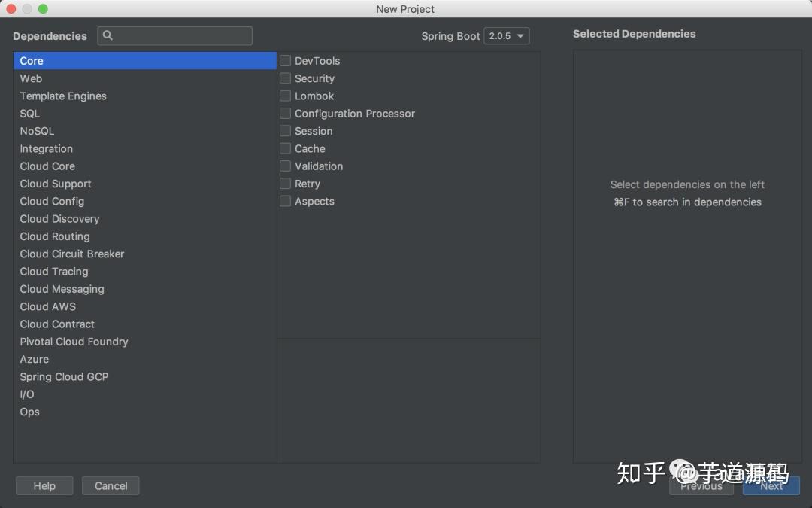This screenshot has width=812, height=508.
Task: Check the Configuration Processor dependency
Action: tap(285, 114)
